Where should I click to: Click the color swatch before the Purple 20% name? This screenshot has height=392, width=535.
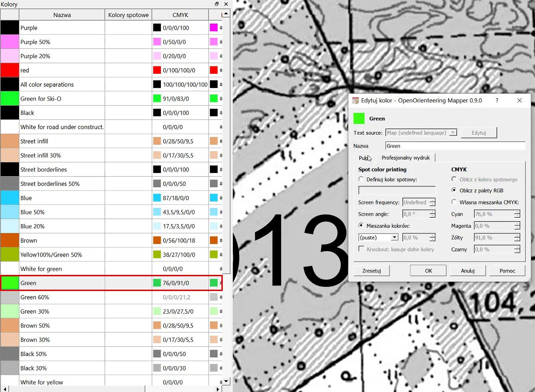click(10, 56)
